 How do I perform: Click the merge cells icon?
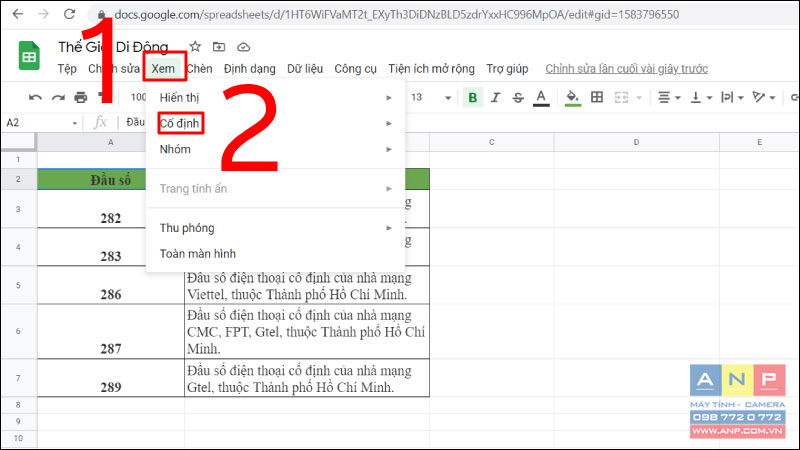(621, 97)
